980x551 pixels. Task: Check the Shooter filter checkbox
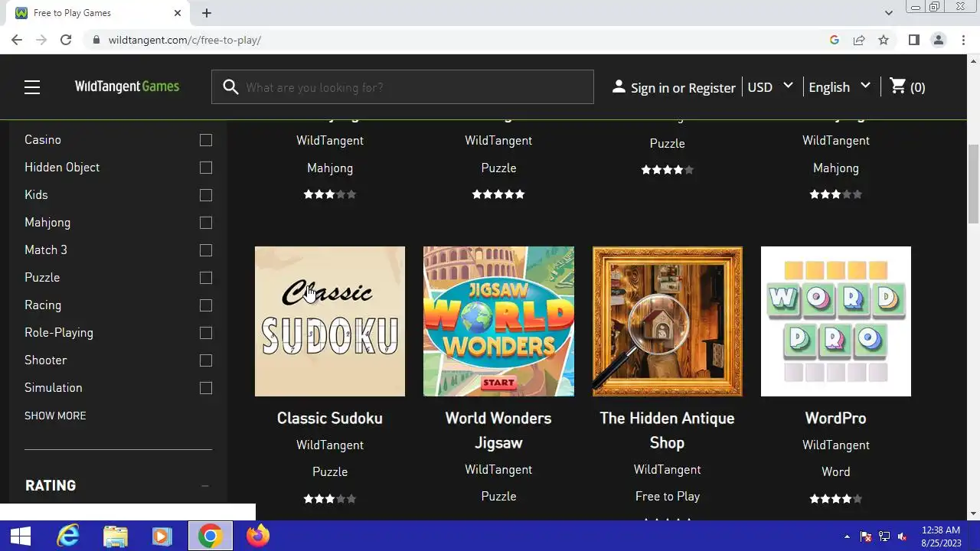(206, 360)
